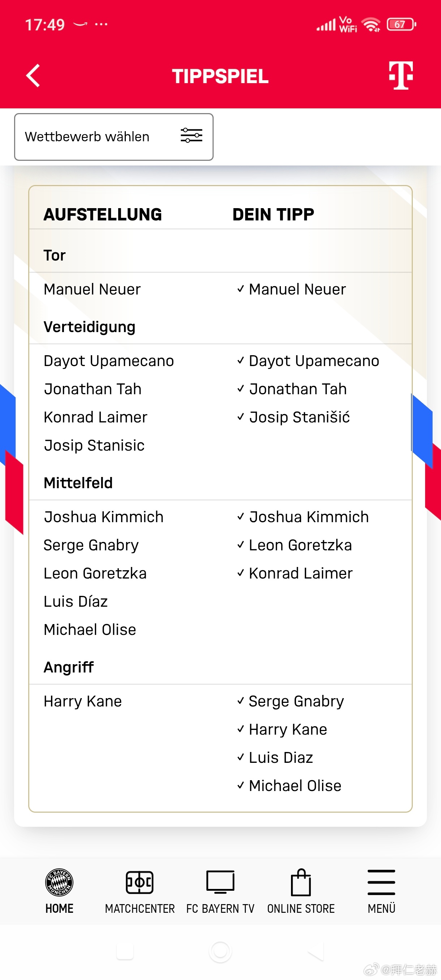Image resolution: width=441 pixels, height=980 pixels.
Task: Tap Android recent apps square button
Action: coord(125,951)
